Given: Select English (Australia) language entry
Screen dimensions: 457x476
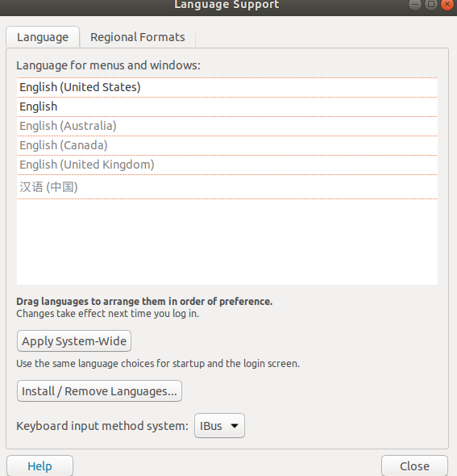Looking at the screenshot, I should (226, 127).
